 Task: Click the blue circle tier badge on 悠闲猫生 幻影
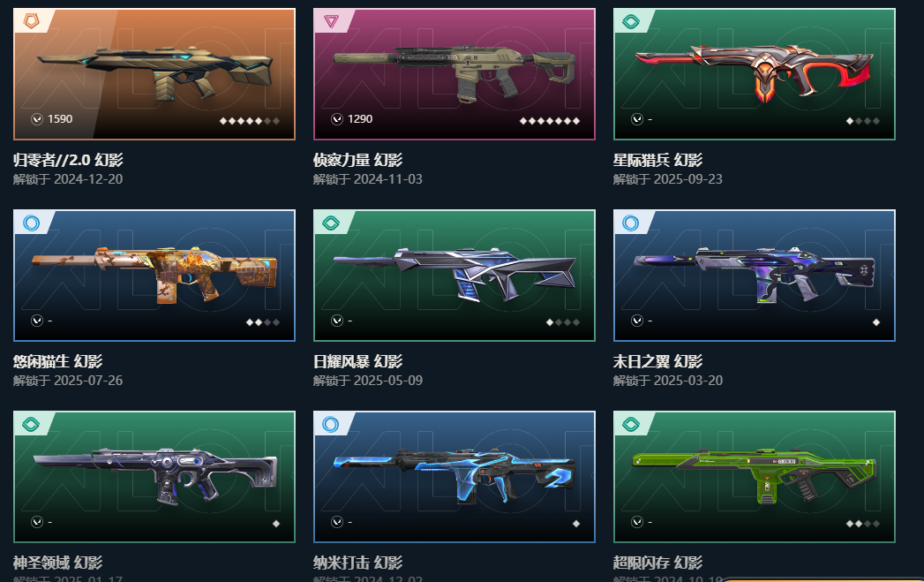(x=31, y=223)
